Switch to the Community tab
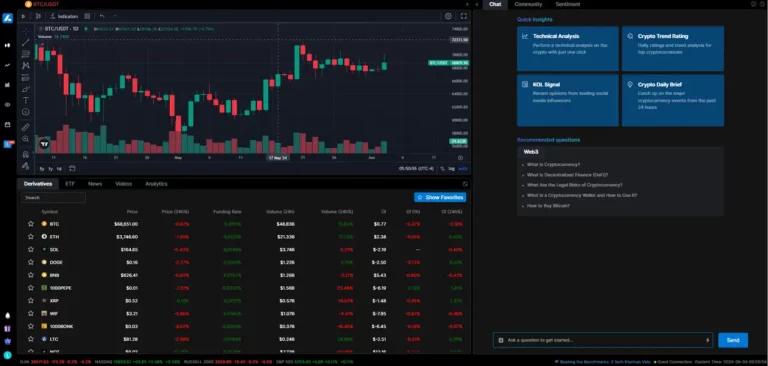Image resolution: width=768 pixels, height=366 pixels. click(528, 4)
